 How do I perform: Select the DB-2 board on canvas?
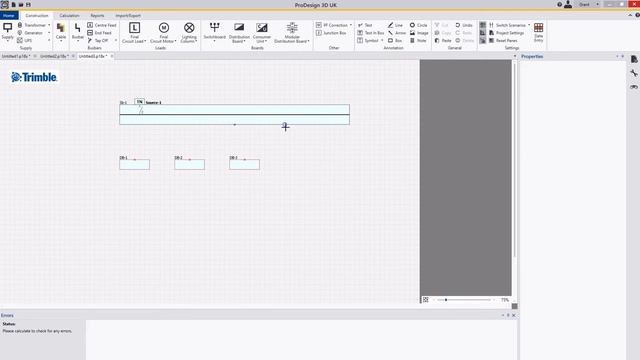tap(189, 164)
